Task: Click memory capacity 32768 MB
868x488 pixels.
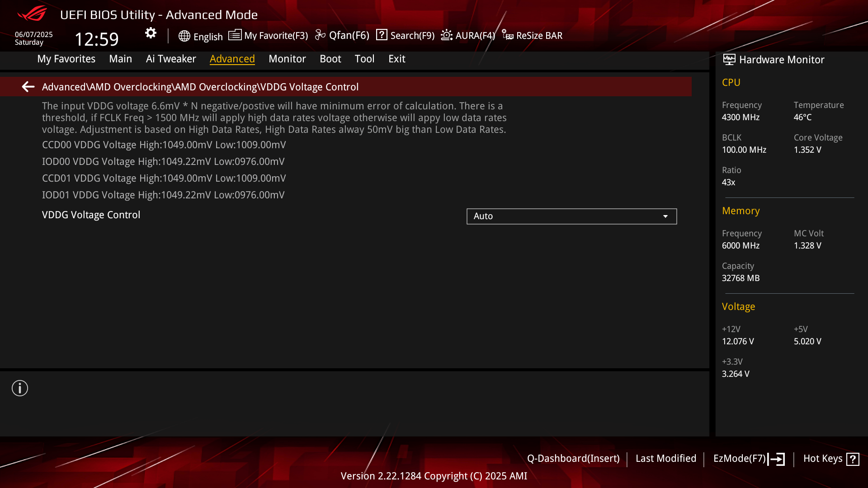Action: (x=741, y=278)
